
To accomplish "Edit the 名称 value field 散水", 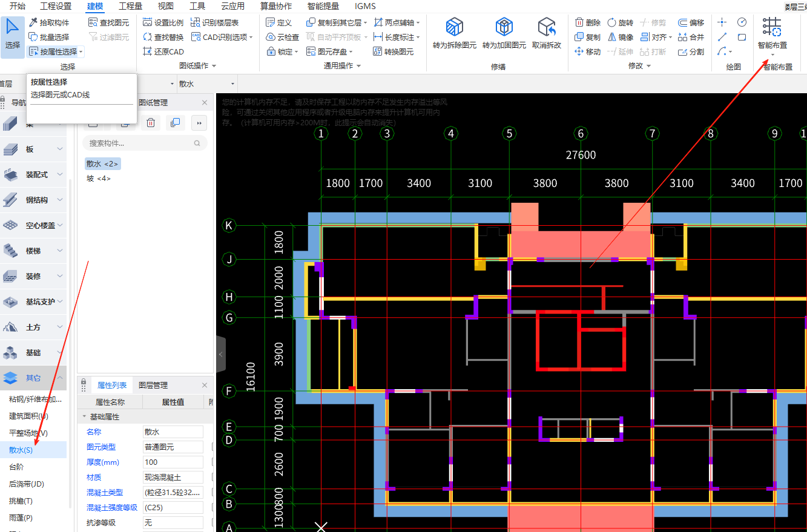I will click(173, 432).
